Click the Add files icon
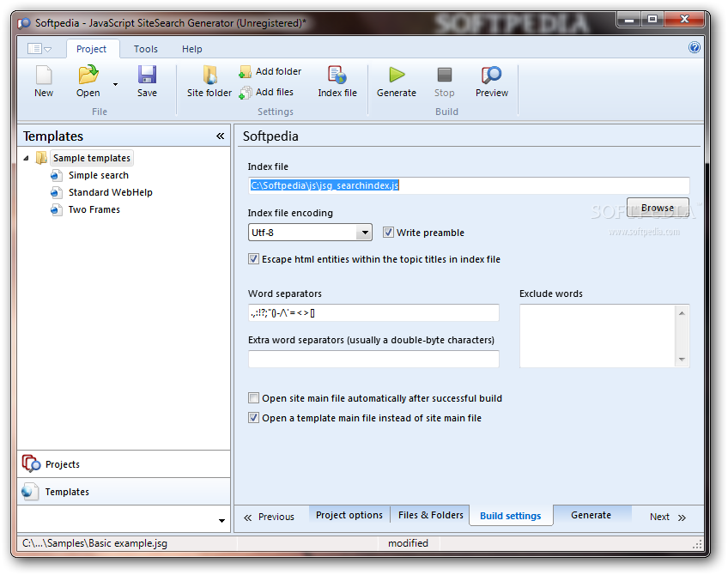728x575 pixels. (246, 93)
